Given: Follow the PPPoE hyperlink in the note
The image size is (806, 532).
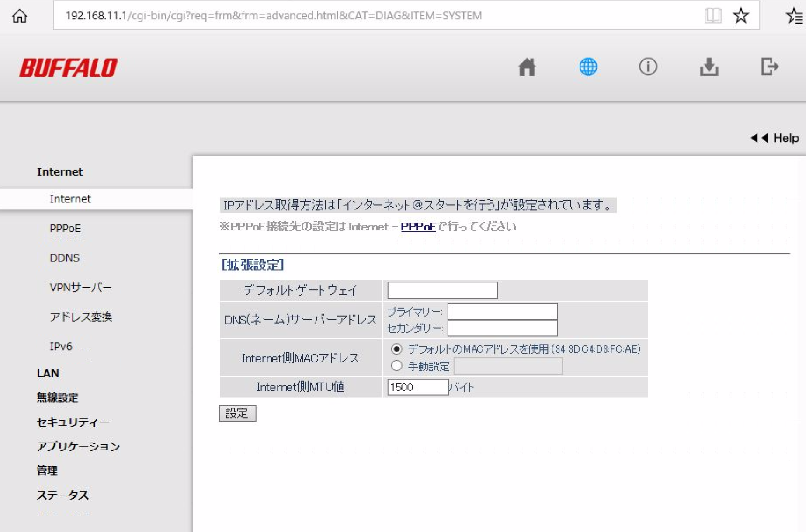Looking at the screenshot, I should point(418,227).
